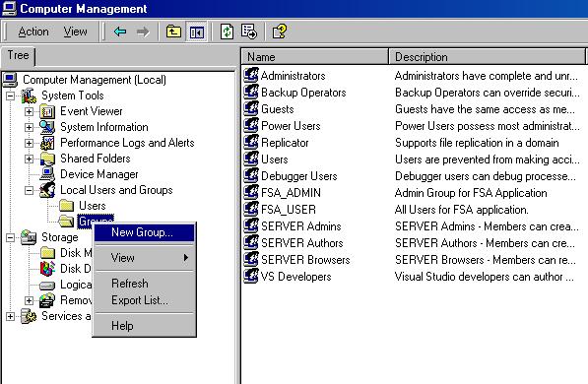The width and height of the screenshot is (588, 384).
Task: Sort by the Description column header
Action: [x=487, y=57]
